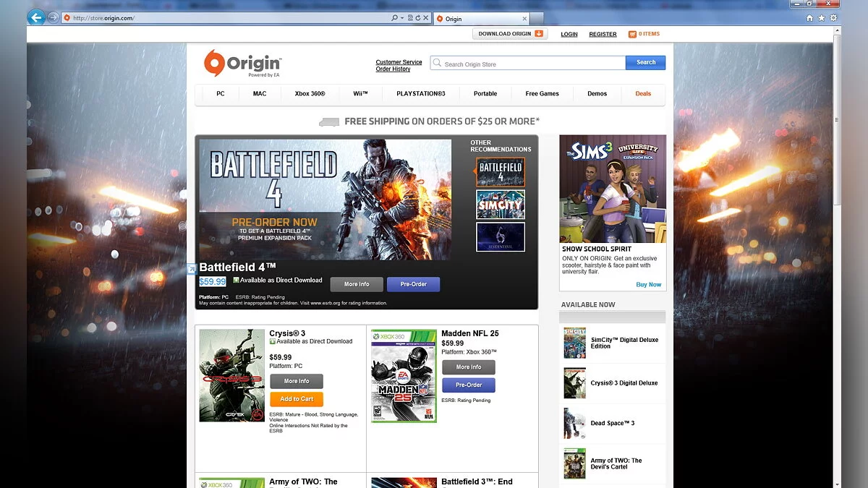This screenshot has height=488, width=868.
Task: Click the Search Origin Store field
Action: click(x=528, y=64)
